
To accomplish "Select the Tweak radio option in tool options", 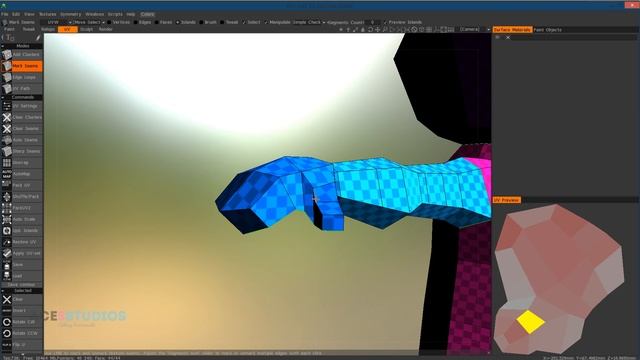I will tap(229, 22).
